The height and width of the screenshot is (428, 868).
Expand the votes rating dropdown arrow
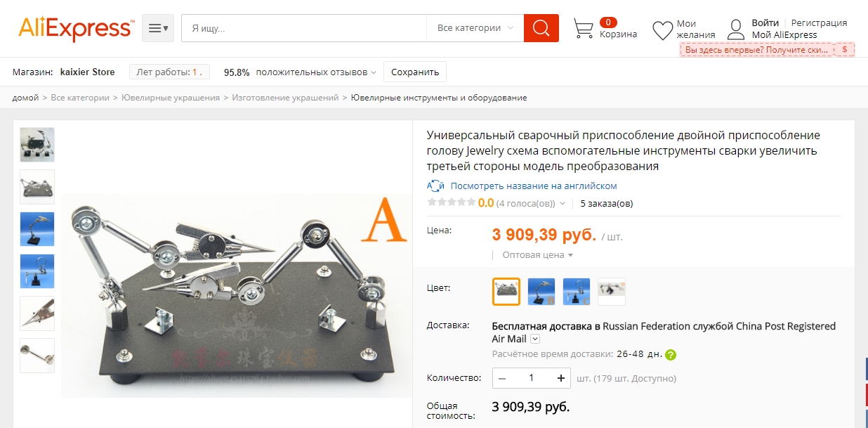(x=563, y=204)
